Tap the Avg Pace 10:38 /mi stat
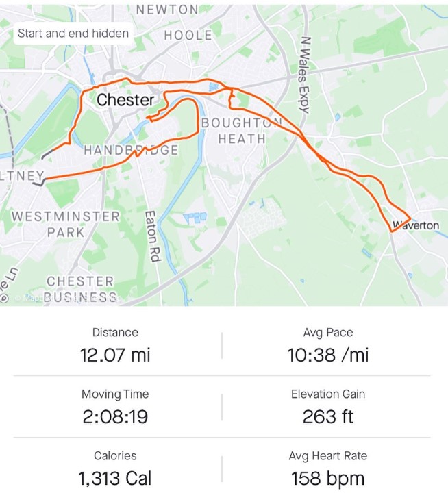 pos(328,346)
